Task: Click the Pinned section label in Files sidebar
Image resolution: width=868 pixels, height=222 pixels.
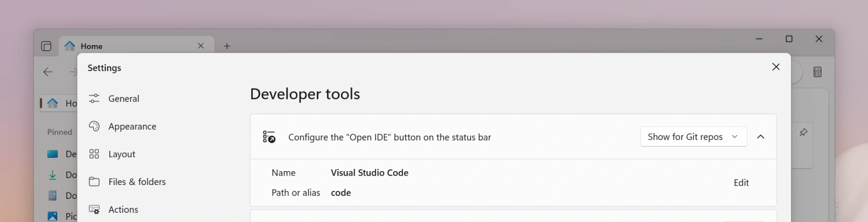Action: (x=60, y=132)
